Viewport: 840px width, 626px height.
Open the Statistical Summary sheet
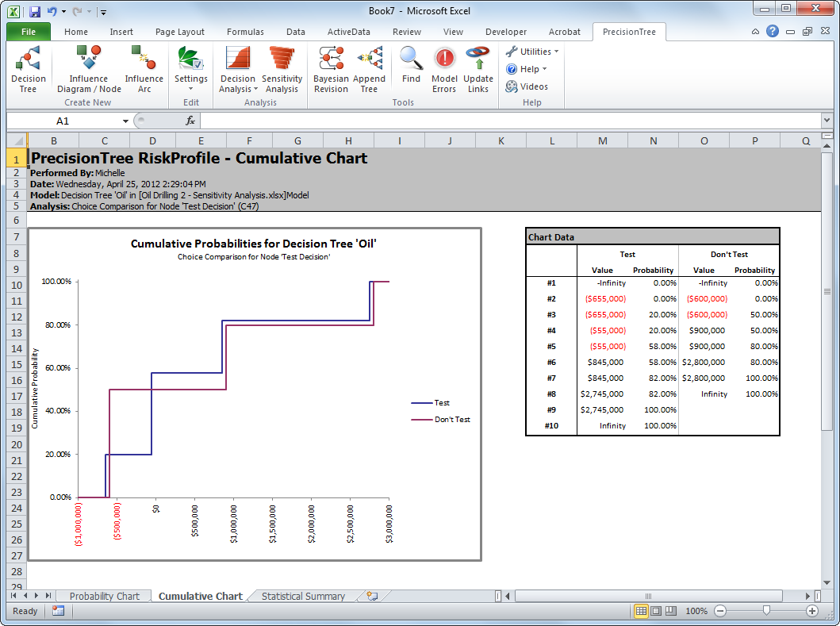point(303,596)
